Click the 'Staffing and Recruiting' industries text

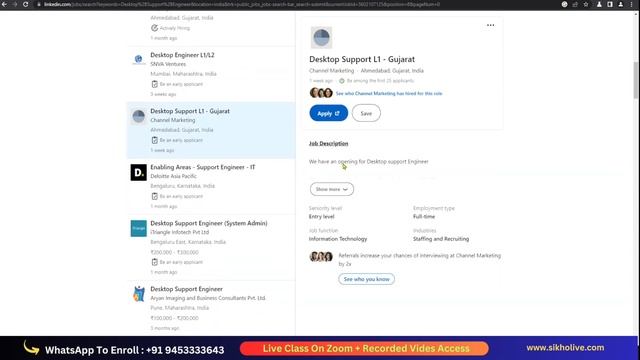coord(441,239)
